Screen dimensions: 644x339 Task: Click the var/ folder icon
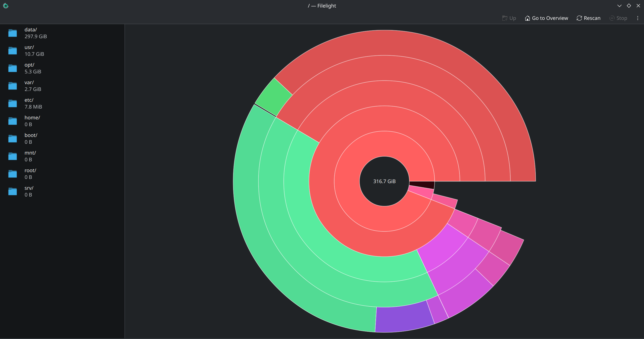(13, 86)
